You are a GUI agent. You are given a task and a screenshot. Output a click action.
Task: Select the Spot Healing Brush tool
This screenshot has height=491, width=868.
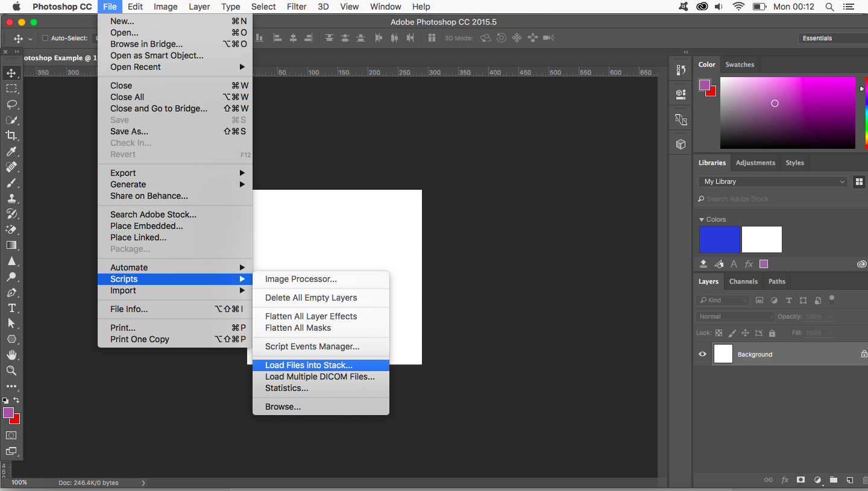pyautogui.click(x=11, y=167)
